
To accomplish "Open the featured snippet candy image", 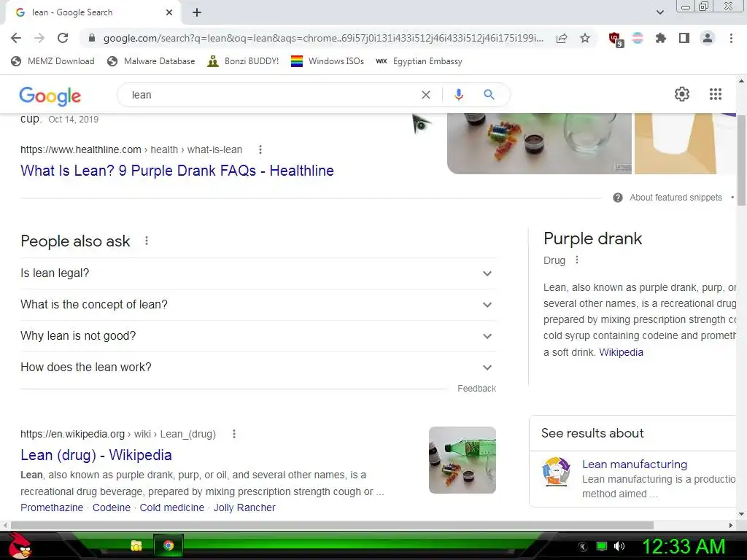I will coord(539,144).
